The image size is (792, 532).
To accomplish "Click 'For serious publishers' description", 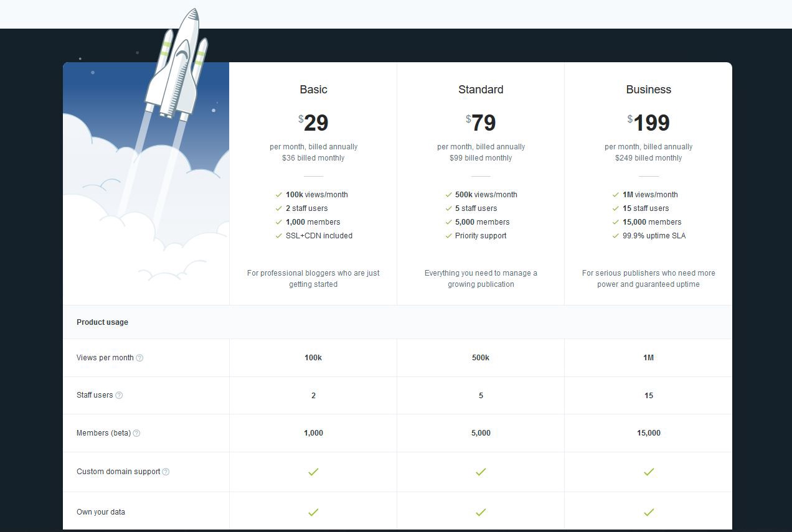I will [649, 279].
